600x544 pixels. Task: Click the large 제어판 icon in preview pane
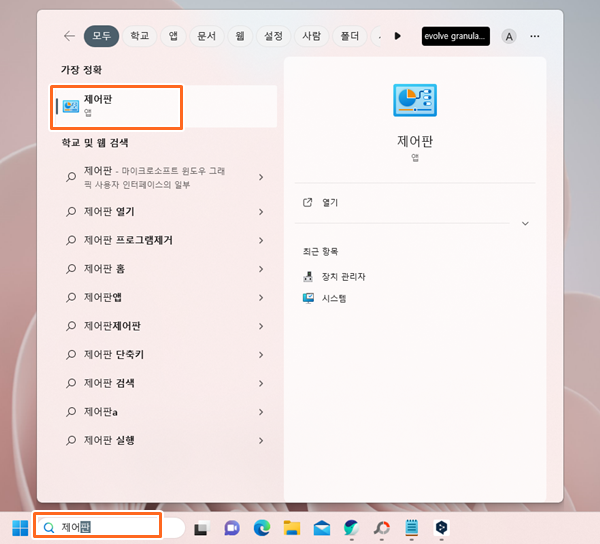pos(415,100)
